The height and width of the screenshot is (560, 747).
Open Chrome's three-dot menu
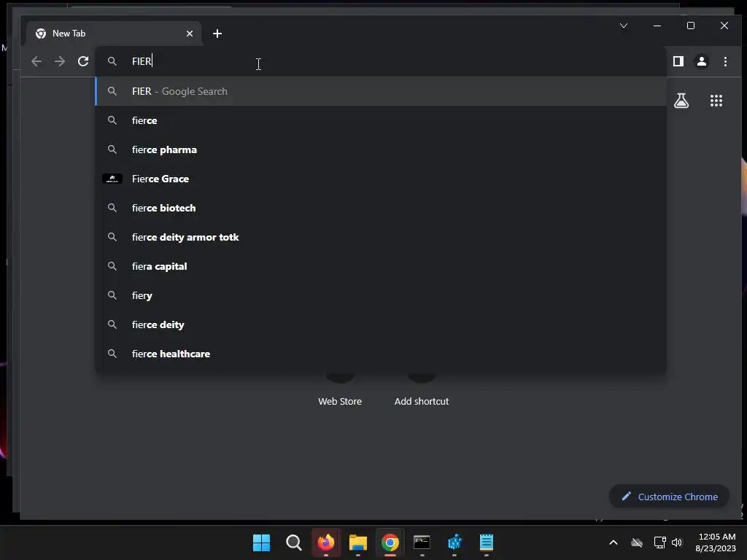[x=725, y=61]
